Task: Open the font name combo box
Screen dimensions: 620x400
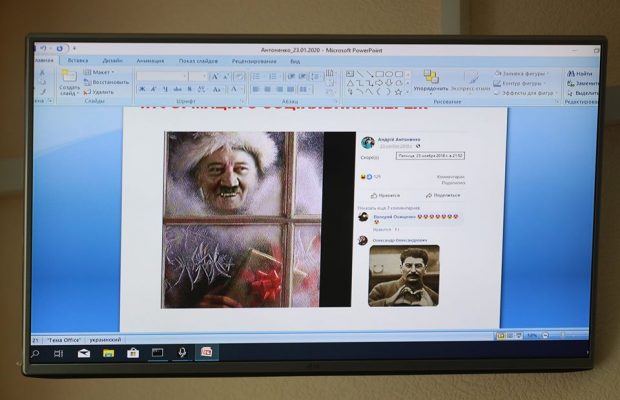Action: 160,75
